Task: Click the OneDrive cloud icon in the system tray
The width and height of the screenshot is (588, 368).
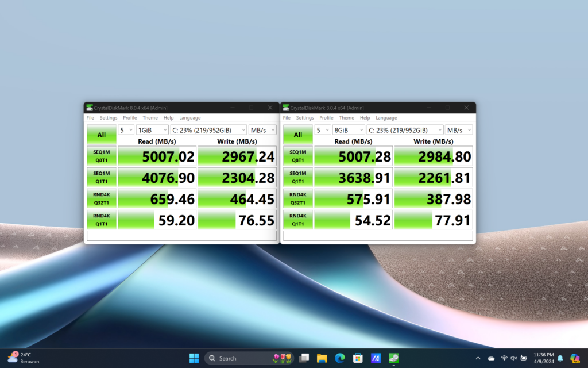Action: click(491, 358)
